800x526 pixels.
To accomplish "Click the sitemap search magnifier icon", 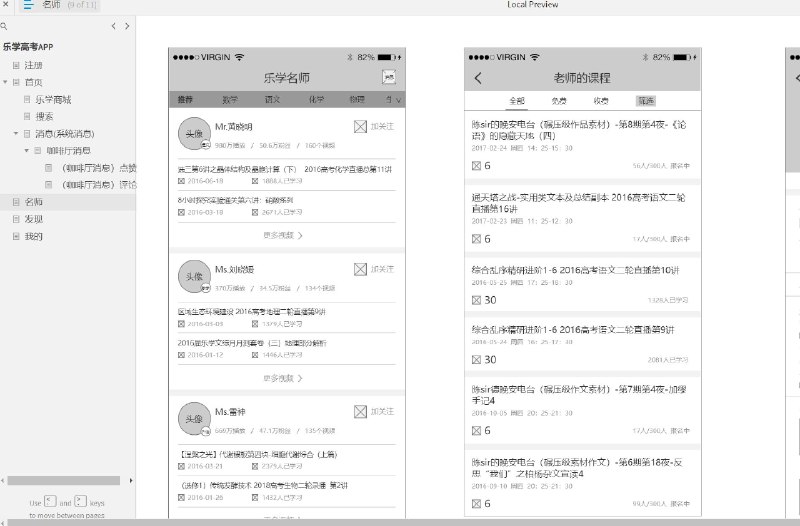I will point(4,26).
